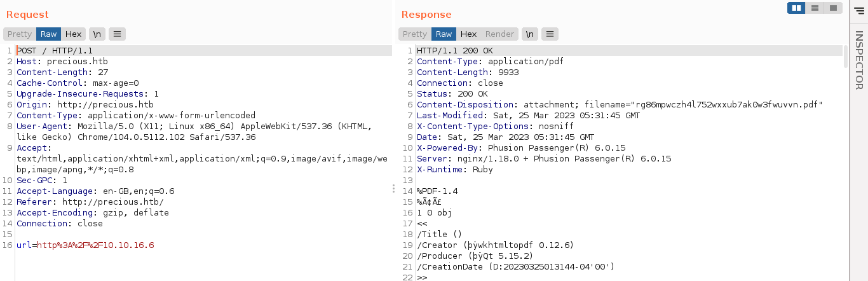Switch Response panel to Hex view
The image size is (868, 281).
click(x=468, y=34)
